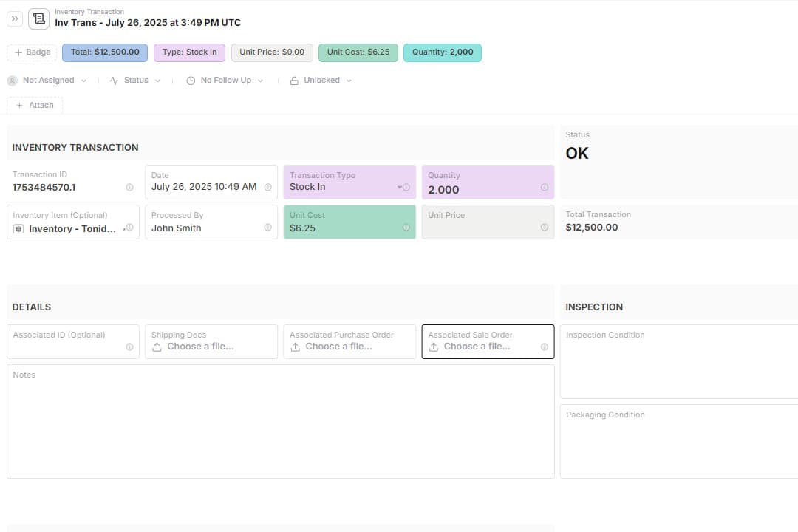The height and width of the screenshot is (532, 798).
Task: Click the teal Quantity 2,000 badge
Action: [x=443, y=52]
